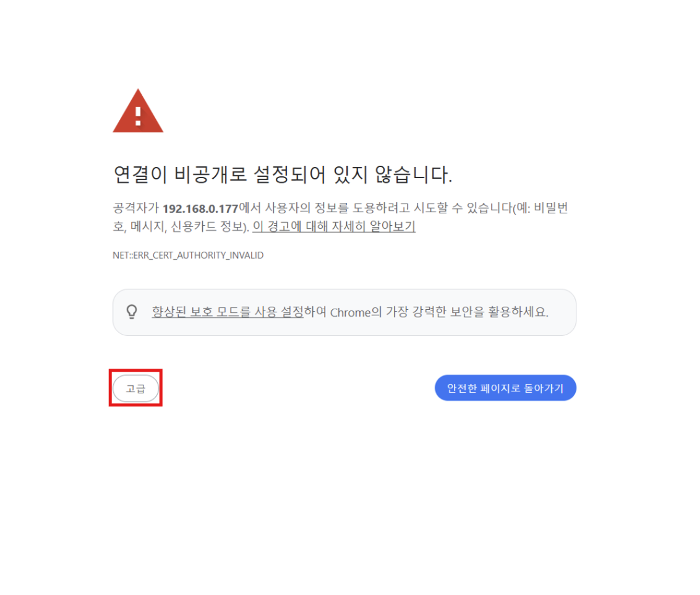The width and height of the screenshot is (700, 595).
Task: Click the word Chrome in the security hint
Action: pyautogui.click(x=350, y=312)
